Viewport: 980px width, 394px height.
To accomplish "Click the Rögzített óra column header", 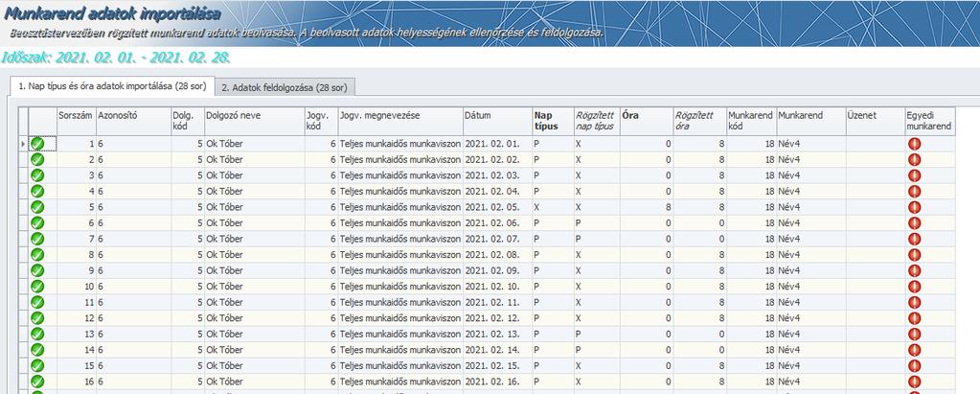I will [x=699, y=122].
